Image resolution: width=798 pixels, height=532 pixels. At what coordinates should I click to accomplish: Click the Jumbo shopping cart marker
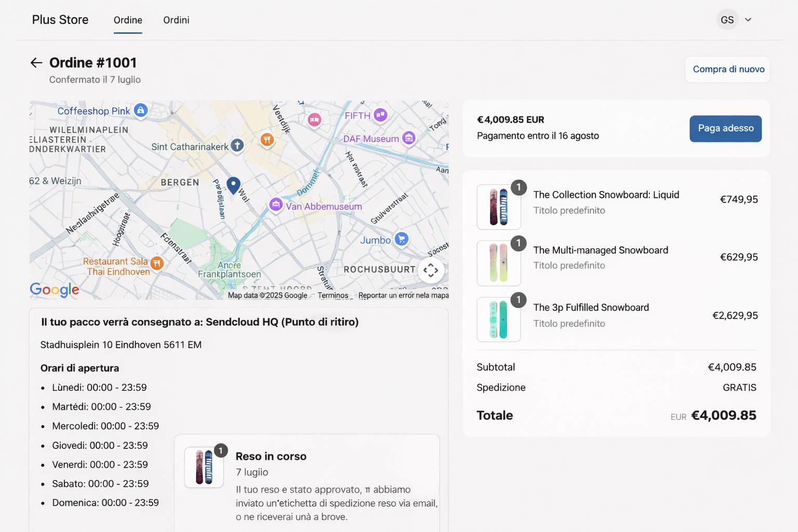point(401,239)
